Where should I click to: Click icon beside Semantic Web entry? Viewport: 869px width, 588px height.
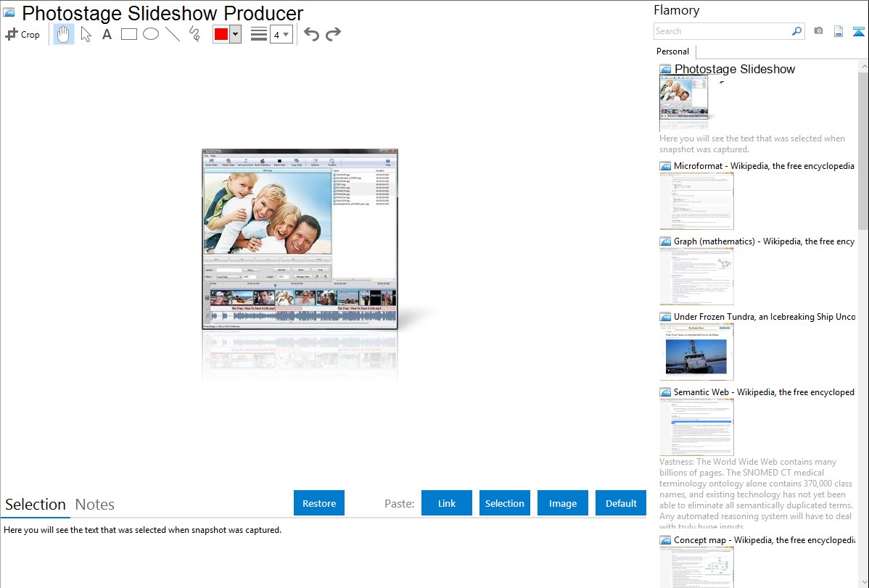665,392
